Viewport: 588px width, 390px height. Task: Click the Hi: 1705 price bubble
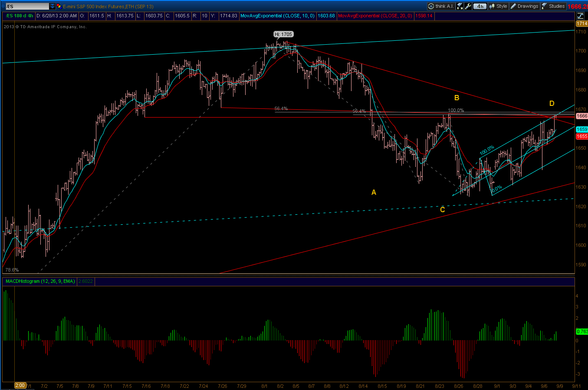[x=283, y=34]
